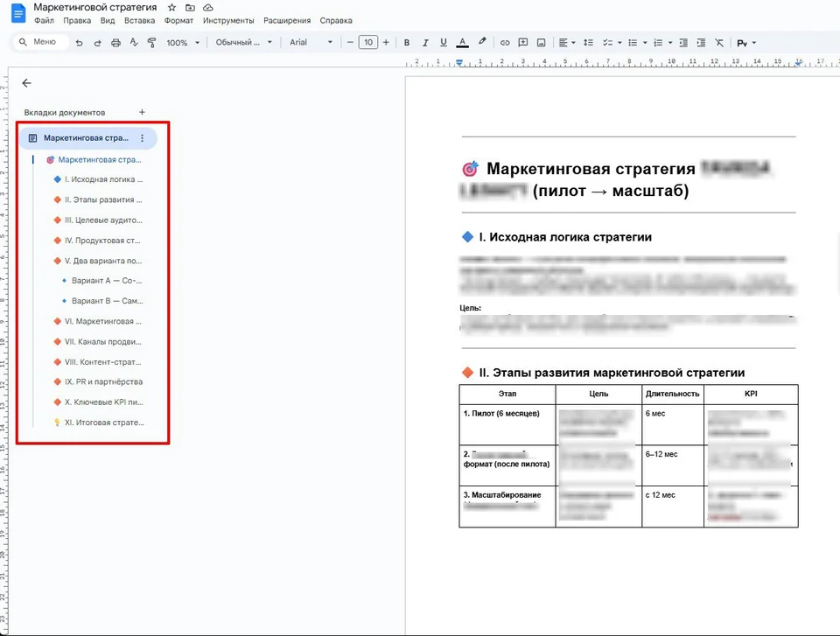
Task: Open options for Маркетинговая стра... tab
Action: (142, 138)
